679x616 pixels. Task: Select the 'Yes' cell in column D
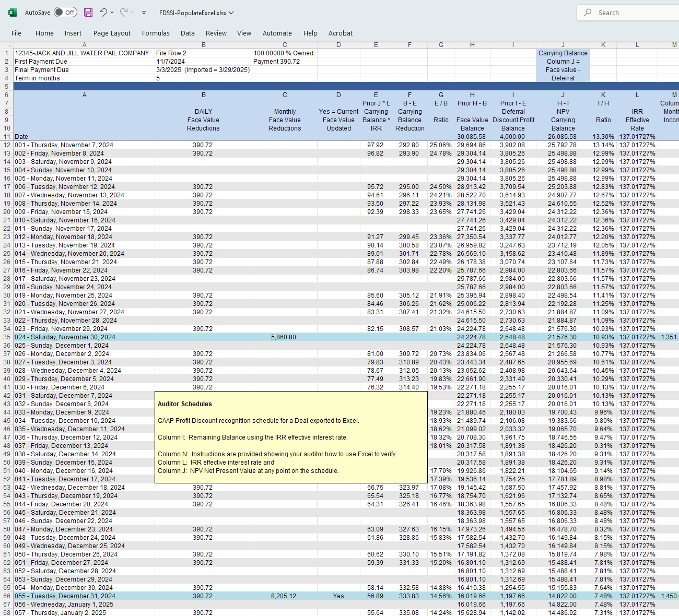(338, 596)
